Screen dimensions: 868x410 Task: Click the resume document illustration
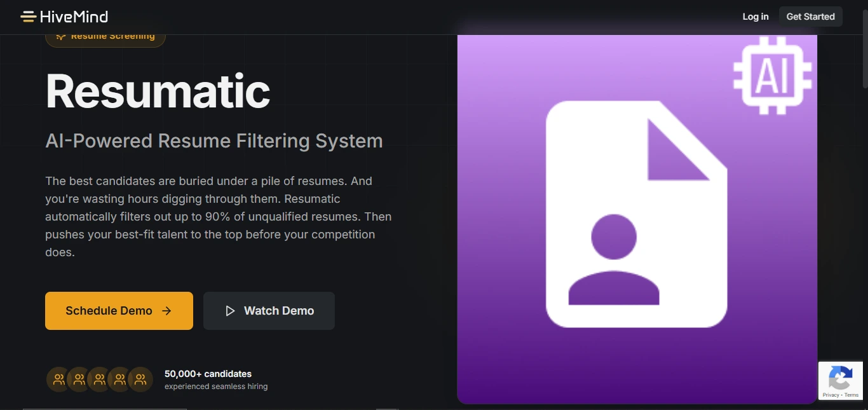[x=636, y=214]
